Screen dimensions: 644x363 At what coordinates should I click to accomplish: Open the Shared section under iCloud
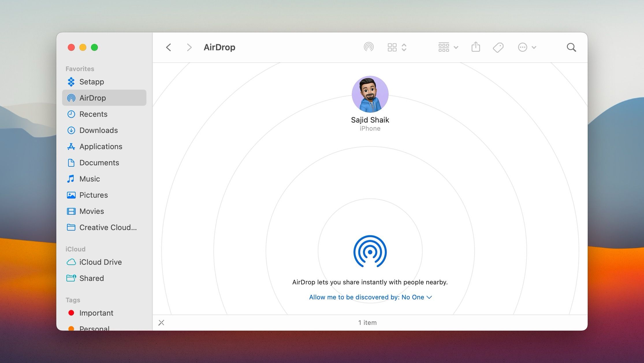point(91,278)
